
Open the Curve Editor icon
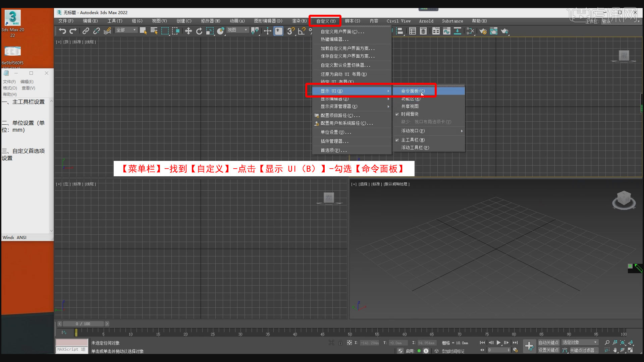point(447,31)
